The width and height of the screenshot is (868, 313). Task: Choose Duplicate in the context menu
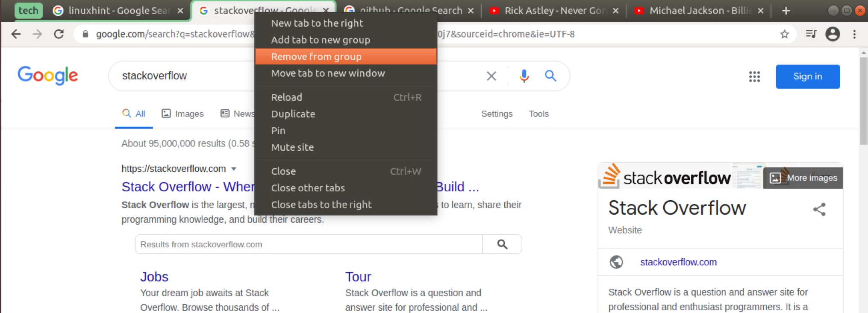pos(293,114)
